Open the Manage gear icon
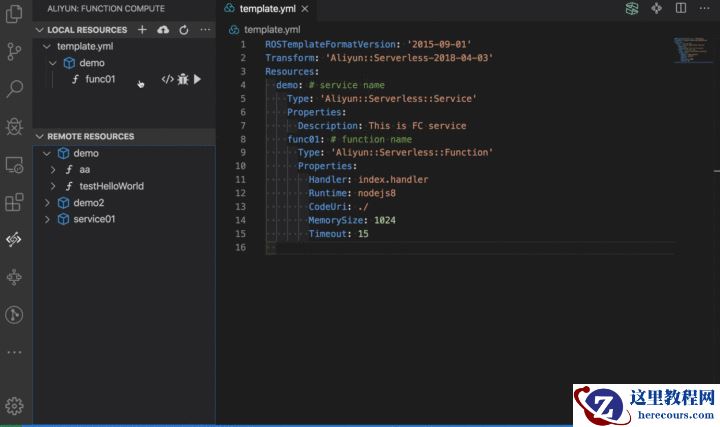The width and height of the screenshot is (720, 427). [x=14, y=405]
